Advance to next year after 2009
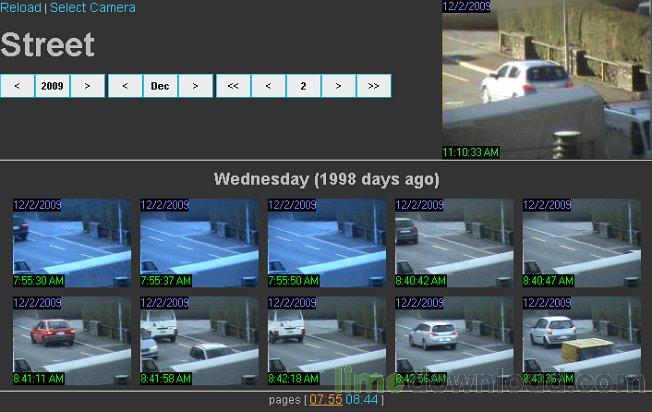The height and width of the screenshot is (412, 652). click(x=87, y=86)
